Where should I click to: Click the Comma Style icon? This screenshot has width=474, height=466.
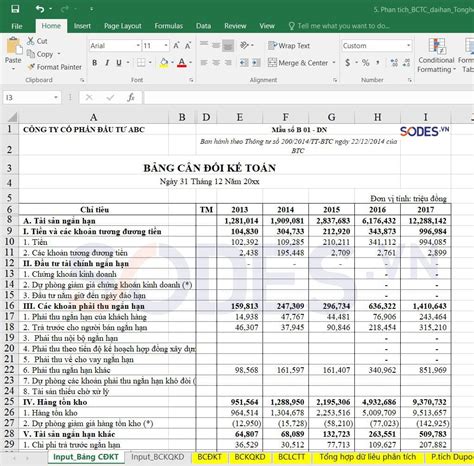(378, 63)
